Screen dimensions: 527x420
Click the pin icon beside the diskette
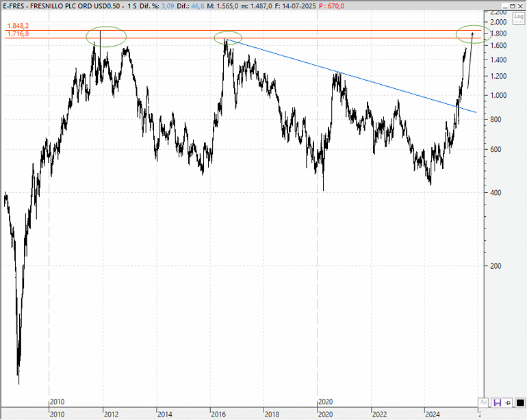click(x=508, y=402)
